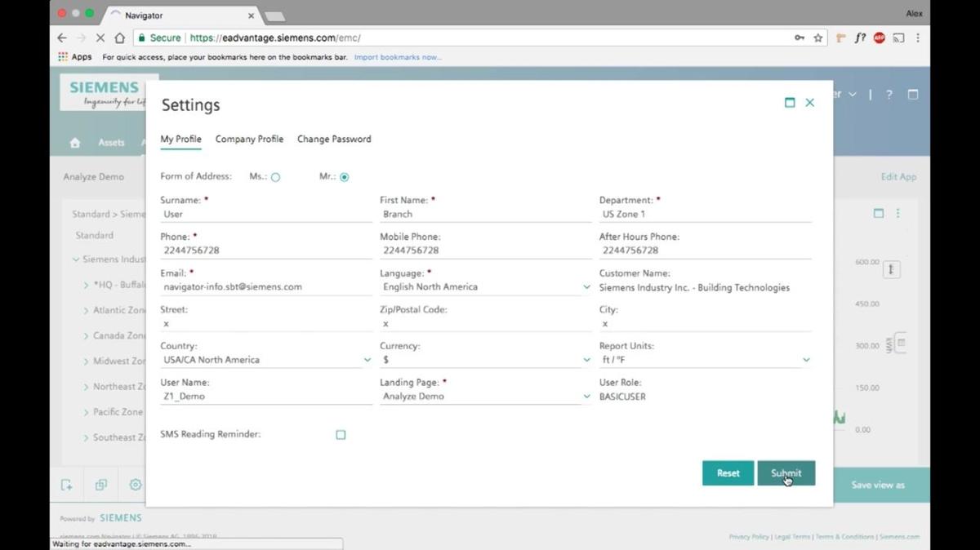
Task: Select the Navigator browser tab
Action: pos(181,15)
